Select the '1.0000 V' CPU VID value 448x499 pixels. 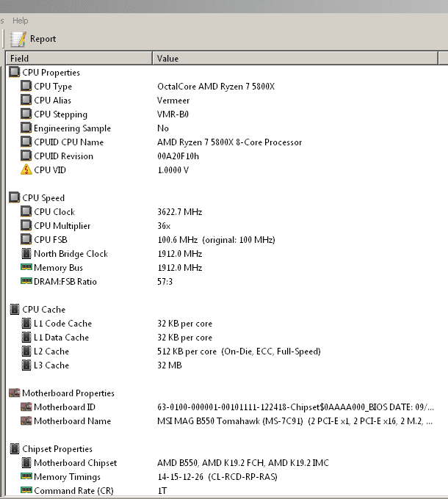pyautogui.click(x=173, y=170)
